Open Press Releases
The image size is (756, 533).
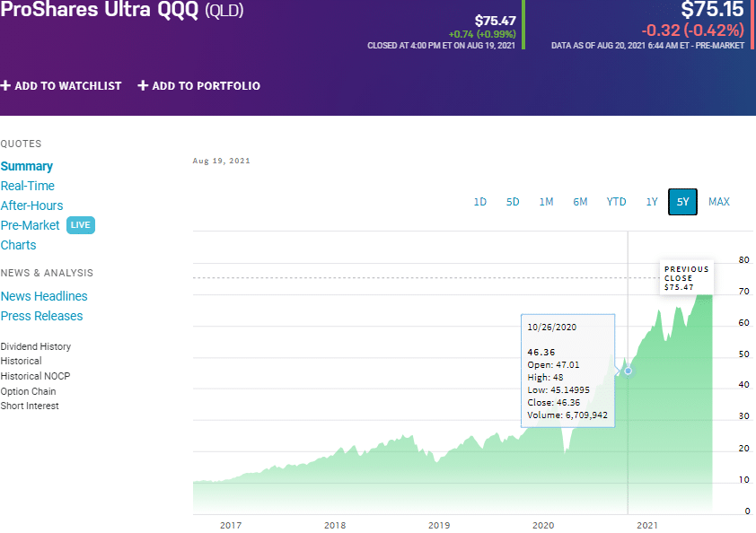(x=41, y=316)
